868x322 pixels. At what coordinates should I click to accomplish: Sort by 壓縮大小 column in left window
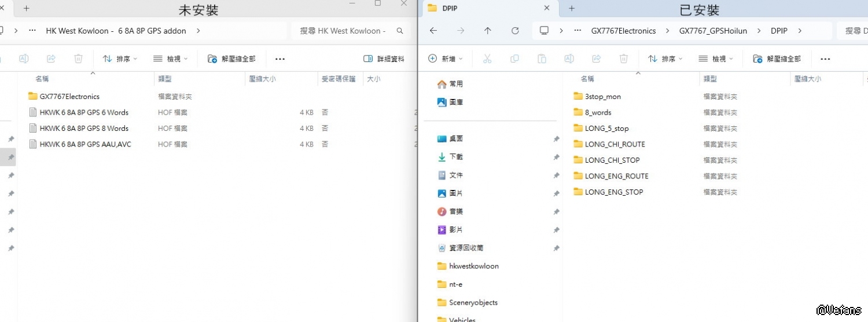262,79
